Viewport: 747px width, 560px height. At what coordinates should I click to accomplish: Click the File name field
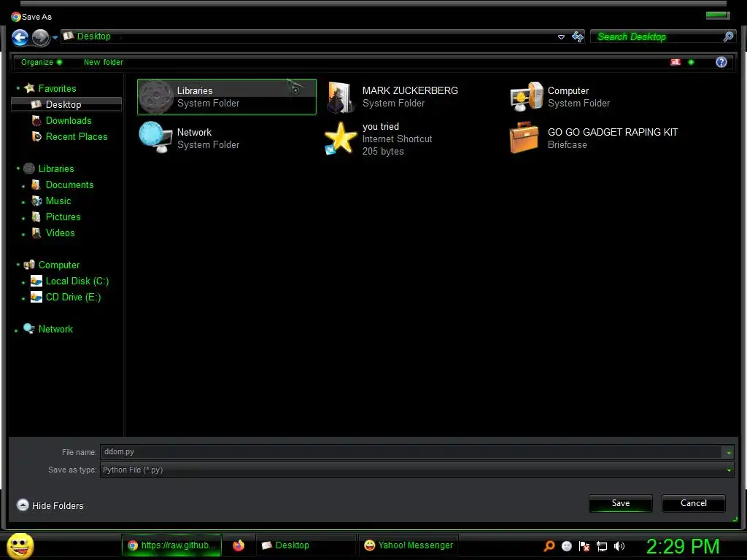tap(412, 452)
